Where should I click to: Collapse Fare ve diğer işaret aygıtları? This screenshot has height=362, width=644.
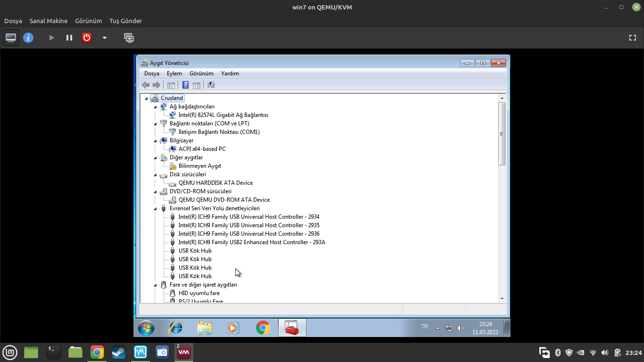[x=155, y=285]
